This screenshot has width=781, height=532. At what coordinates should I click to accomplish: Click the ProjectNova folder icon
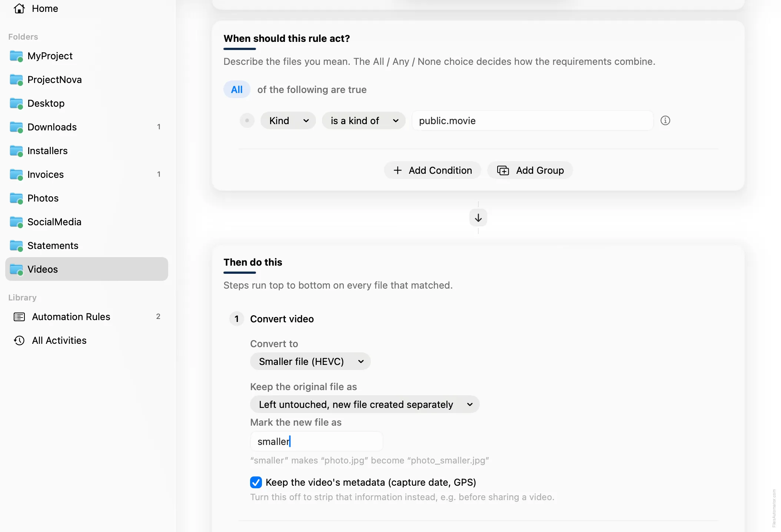click(16, 80)
